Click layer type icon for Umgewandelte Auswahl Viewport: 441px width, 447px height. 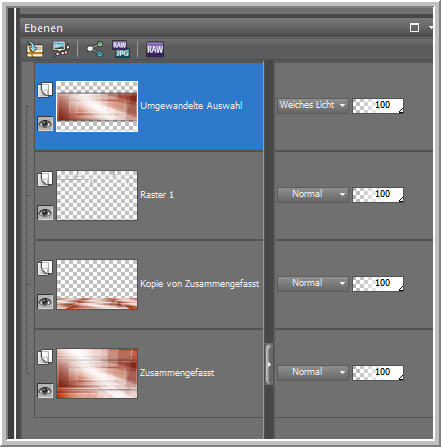(45, 90)
